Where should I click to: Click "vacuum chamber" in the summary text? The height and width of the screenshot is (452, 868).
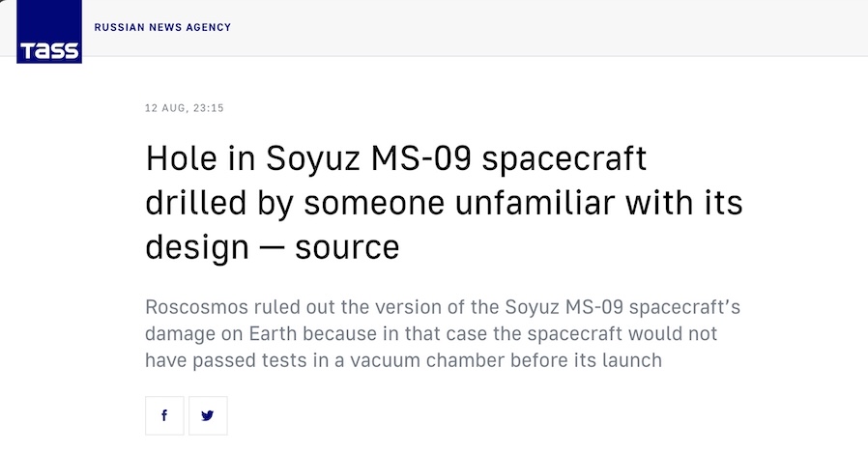pyautogui.click(x=427, y=360)
